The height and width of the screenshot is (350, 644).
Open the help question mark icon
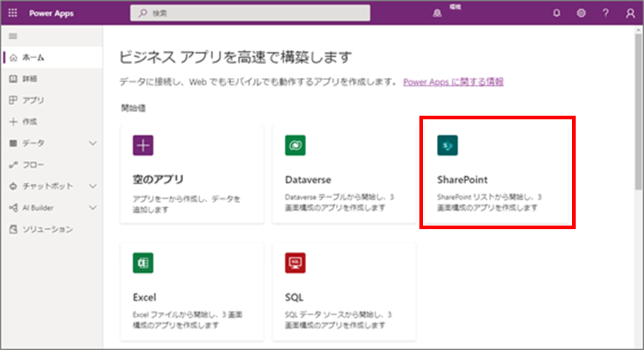click(x=605, y=13)
